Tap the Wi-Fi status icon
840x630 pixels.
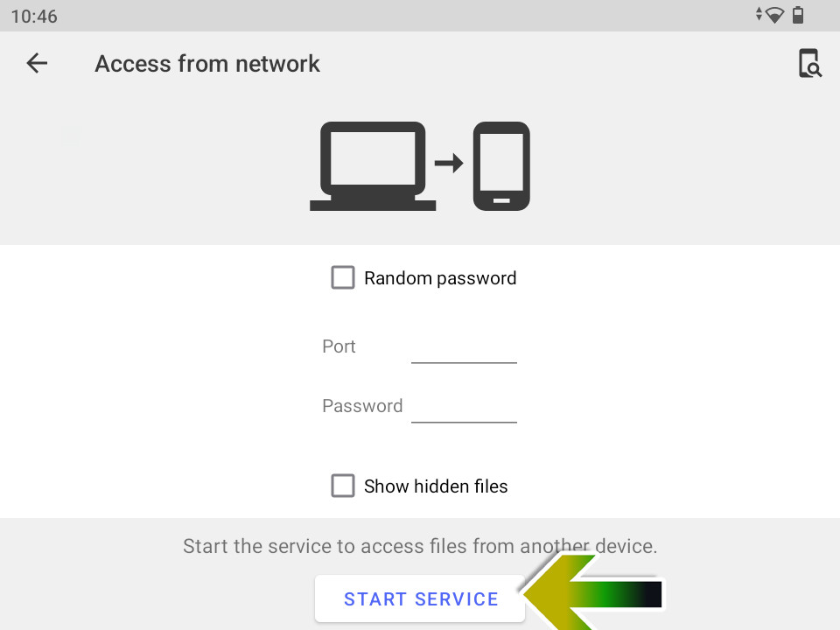[773, 15]
